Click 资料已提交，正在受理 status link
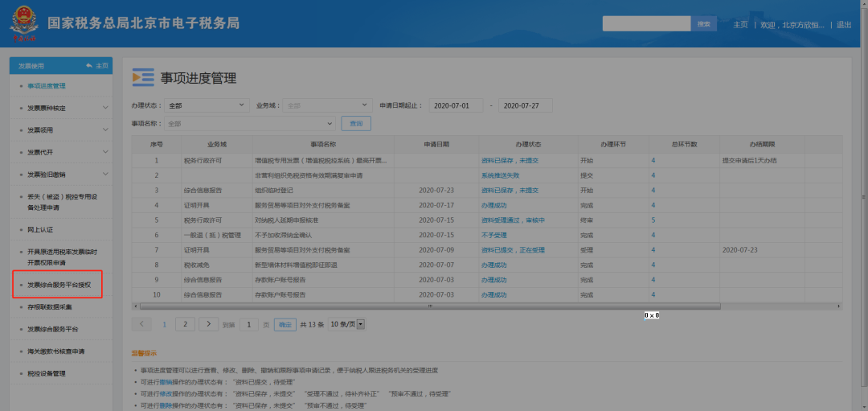The width and height of the screenshot is (868, 411). 513,250
